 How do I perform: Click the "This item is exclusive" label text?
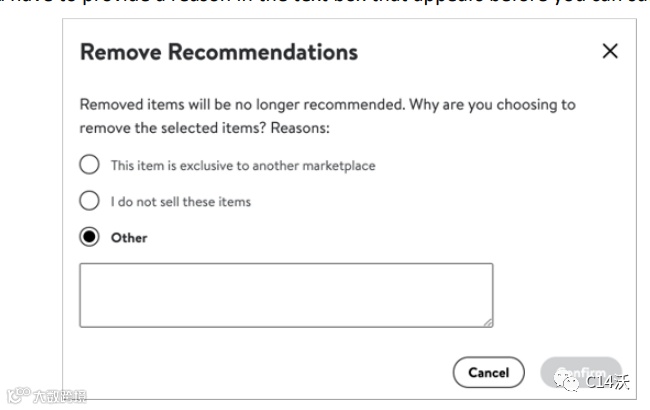point(242,165)
